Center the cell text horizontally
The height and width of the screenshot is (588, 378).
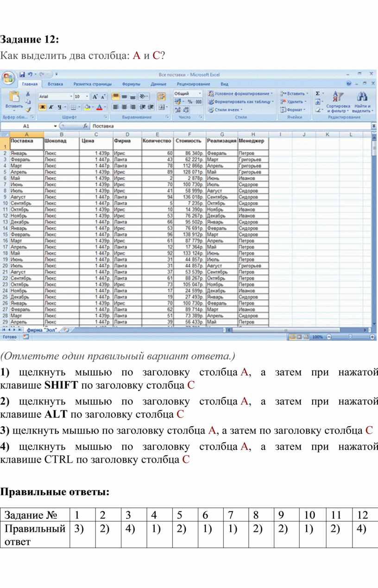[124, 107]
